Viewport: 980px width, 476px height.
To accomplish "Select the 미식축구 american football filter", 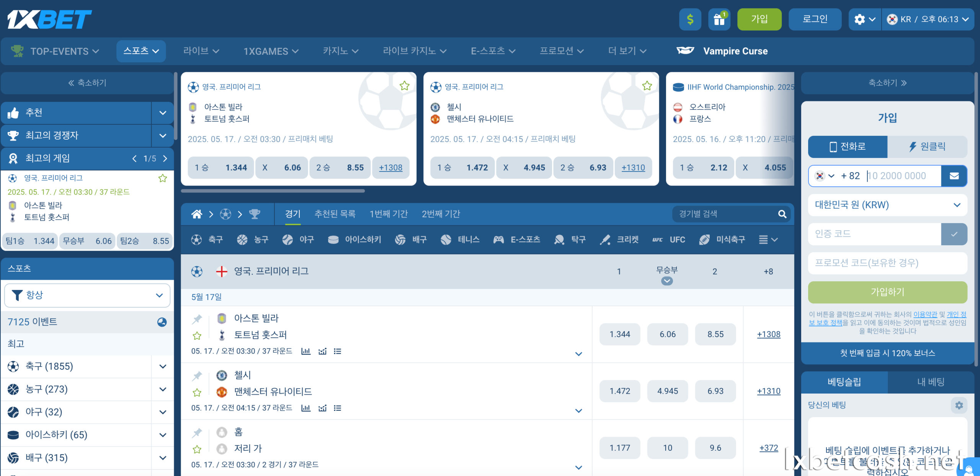I will point(722,240).
